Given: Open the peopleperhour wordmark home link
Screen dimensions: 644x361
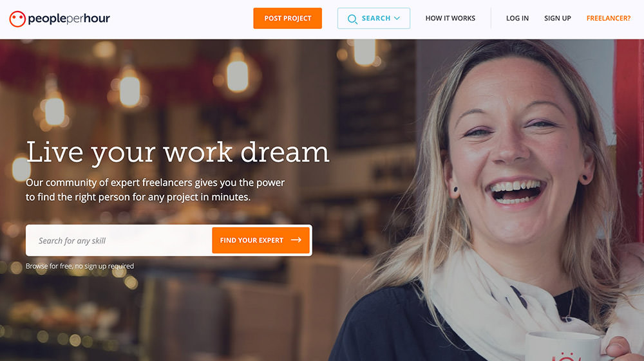Looking at the screenshot, I should pyautogui.click(x=69, y=19).
